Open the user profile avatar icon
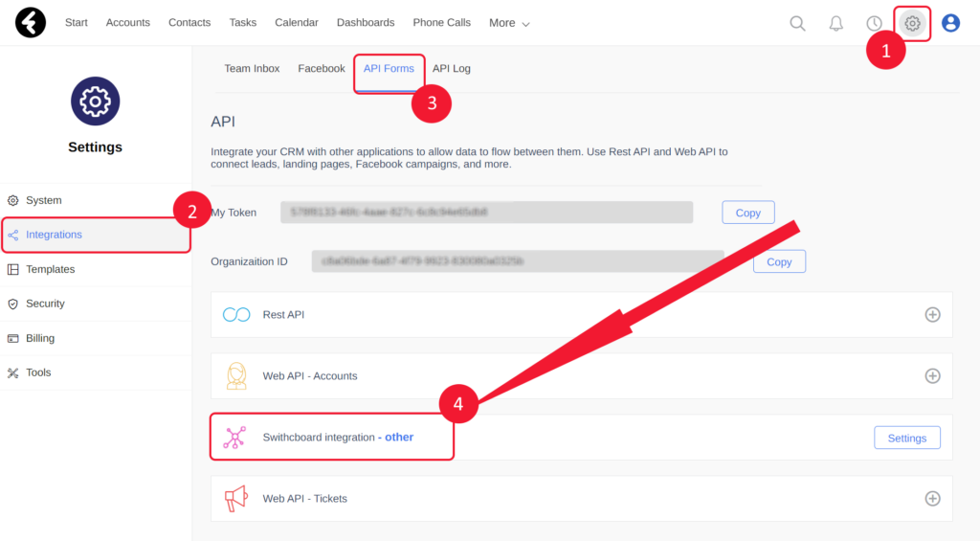 (x=950, y=23)
